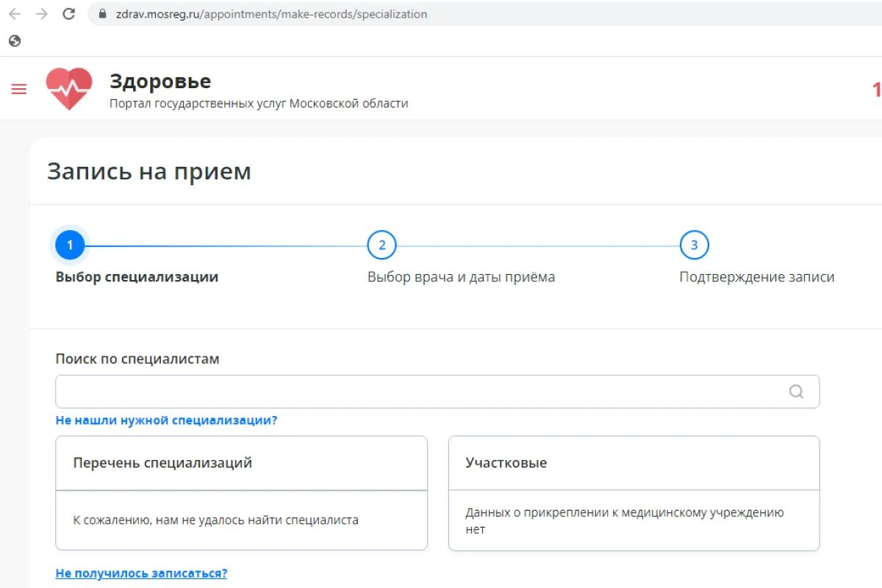
Task: Click Выбор специализации step label
Action: [137, 277]
